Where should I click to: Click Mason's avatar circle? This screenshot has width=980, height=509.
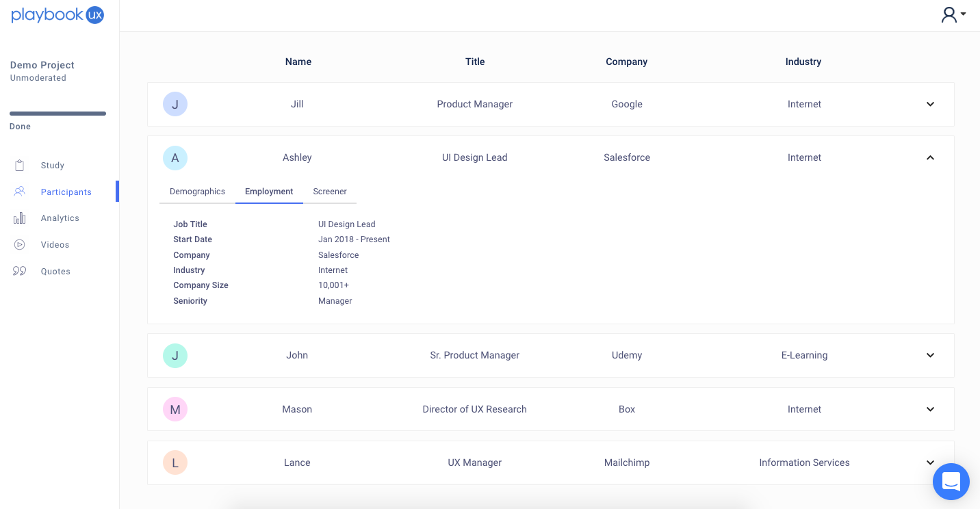[175, 409]
